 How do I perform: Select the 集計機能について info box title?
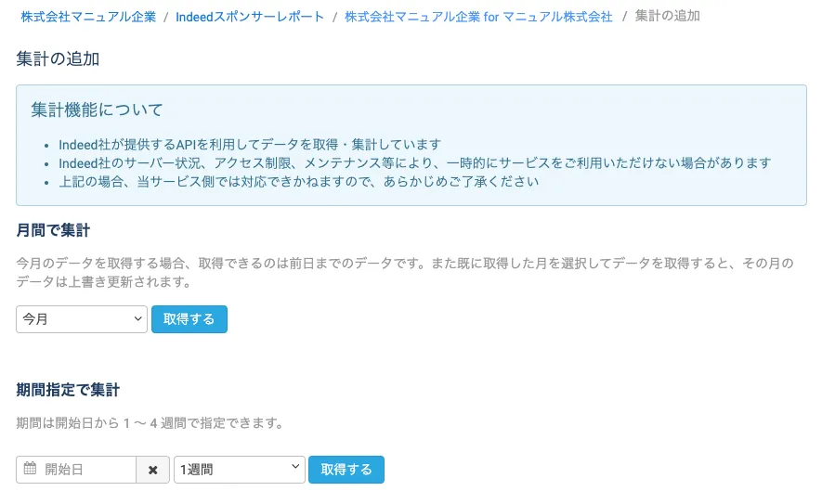[x=97, y=110]
